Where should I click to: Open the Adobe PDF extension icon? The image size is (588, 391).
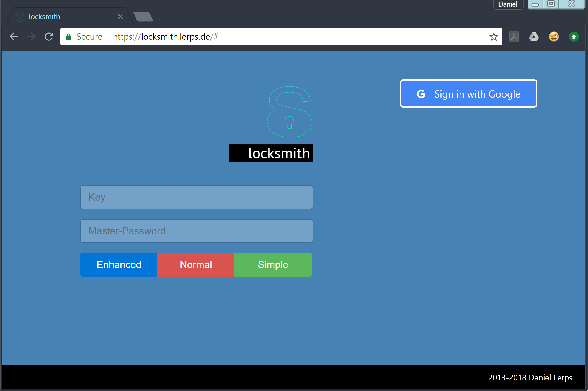click(x=514, y=37)
